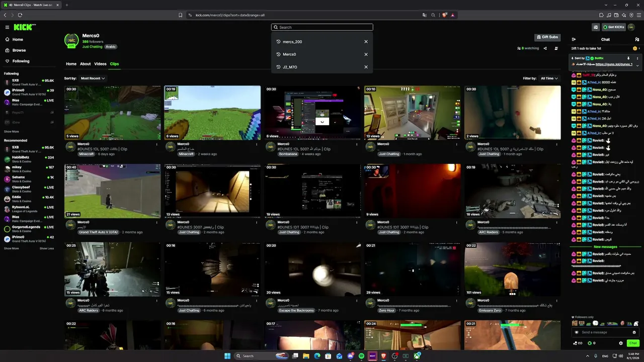Open the All Time filter dropdown
Viewport: 644px width, 362px height.
coord(549,78)
